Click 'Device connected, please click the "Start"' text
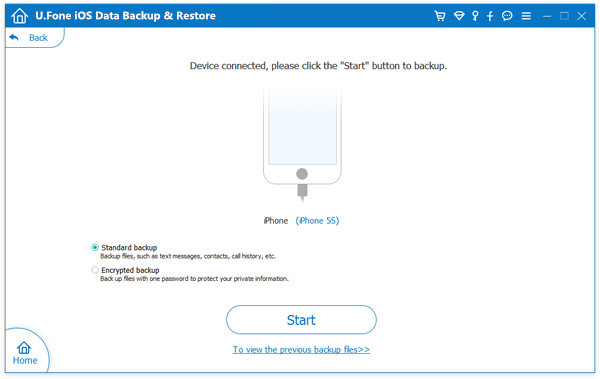600x379 pixels. pyautogui.click(x=318, y=66)
